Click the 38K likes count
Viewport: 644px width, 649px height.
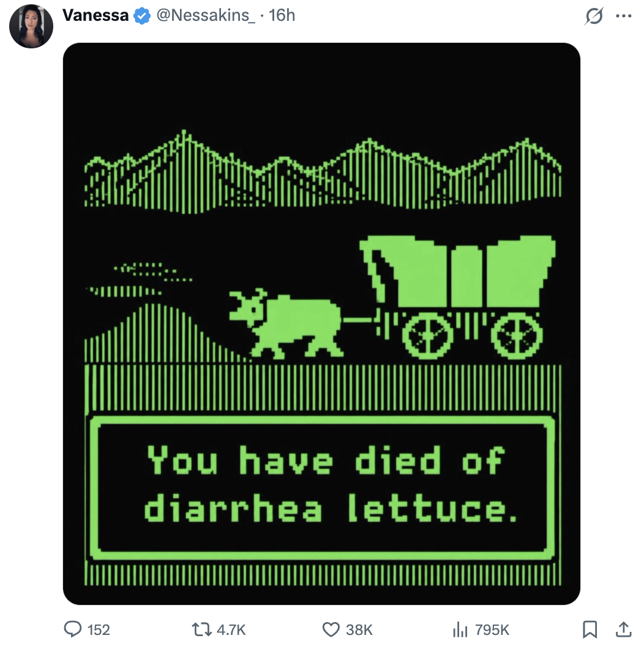click(x=359, y=630)
